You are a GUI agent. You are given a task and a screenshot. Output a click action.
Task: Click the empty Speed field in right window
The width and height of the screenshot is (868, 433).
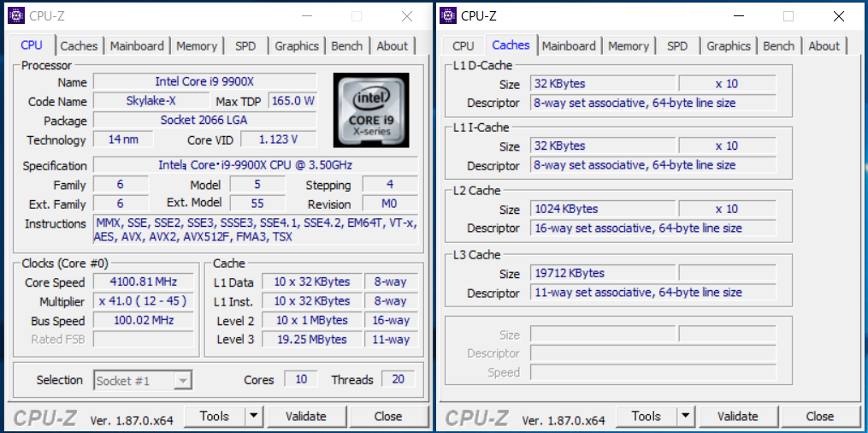click(653, 372)
